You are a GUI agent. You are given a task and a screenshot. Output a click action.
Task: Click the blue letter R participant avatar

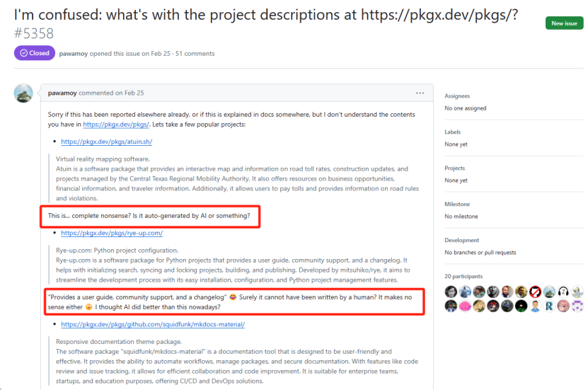point(549,306)
